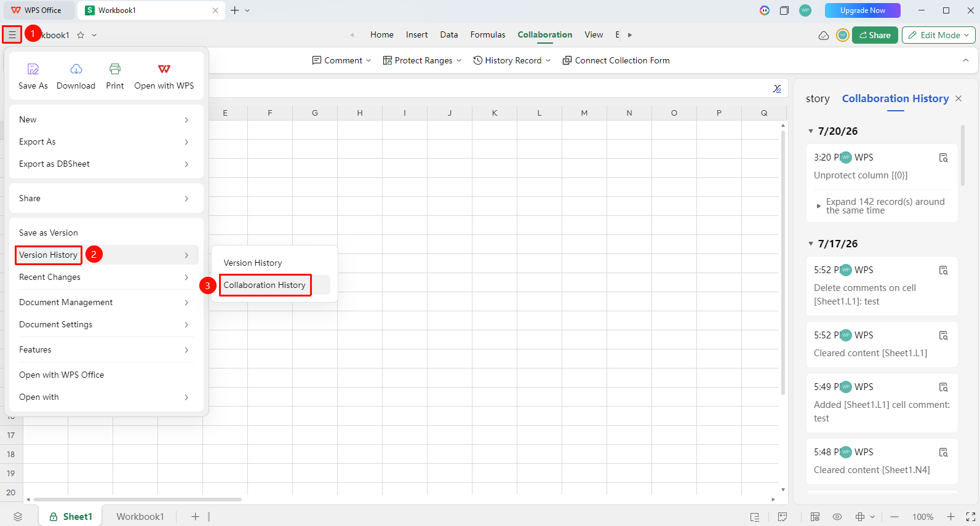Enter full screen view icon
The width and height of the screenshot is (980, 526).
[x=971, y=517]
